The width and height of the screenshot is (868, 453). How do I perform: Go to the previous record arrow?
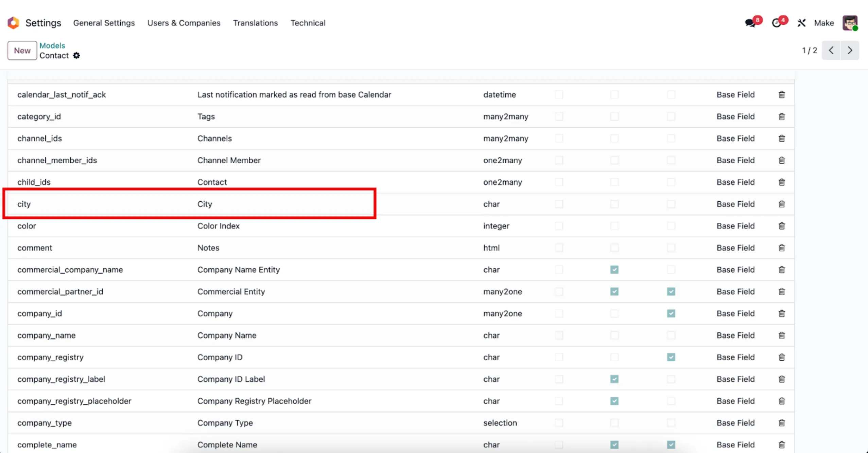click(831, 50)
